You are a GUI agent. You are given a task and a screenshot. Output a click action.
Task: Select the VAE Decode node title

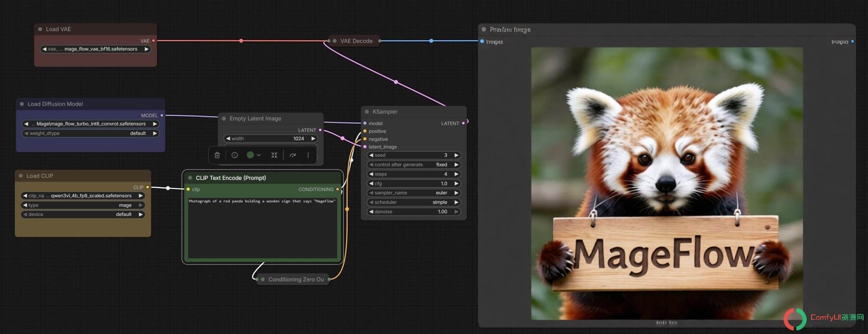[x=356, y=41]
